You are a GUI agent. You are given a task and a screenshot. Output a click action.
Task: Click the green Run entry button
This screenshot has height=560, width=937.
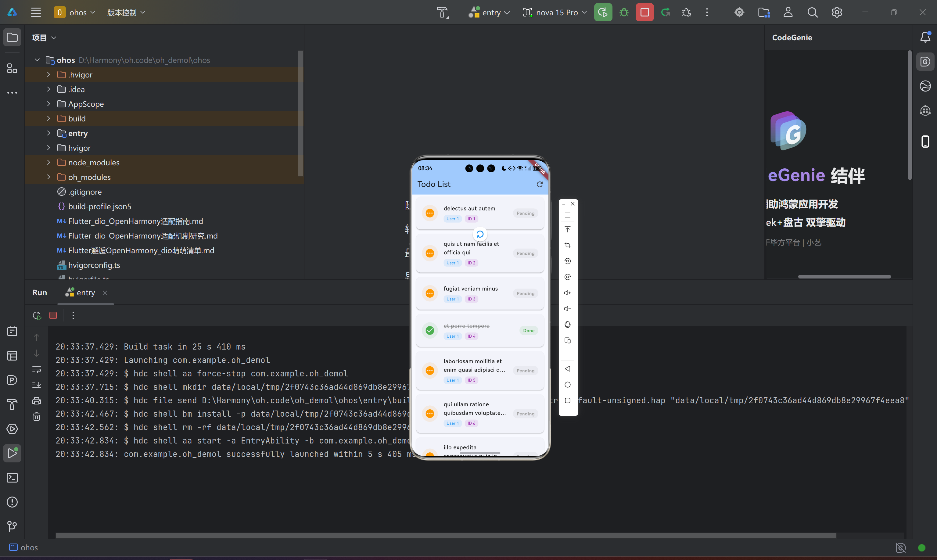603,13
